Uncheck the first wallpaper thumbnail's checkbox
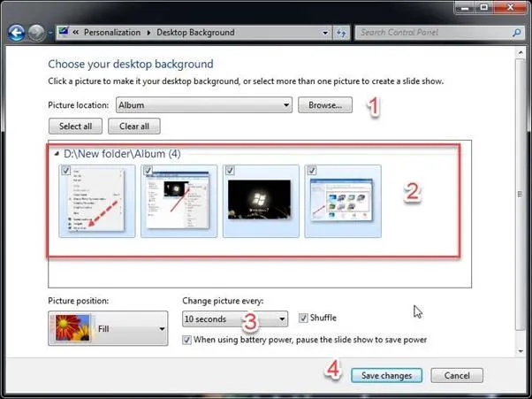Screen dimensions: 532x399 [66, 171]
